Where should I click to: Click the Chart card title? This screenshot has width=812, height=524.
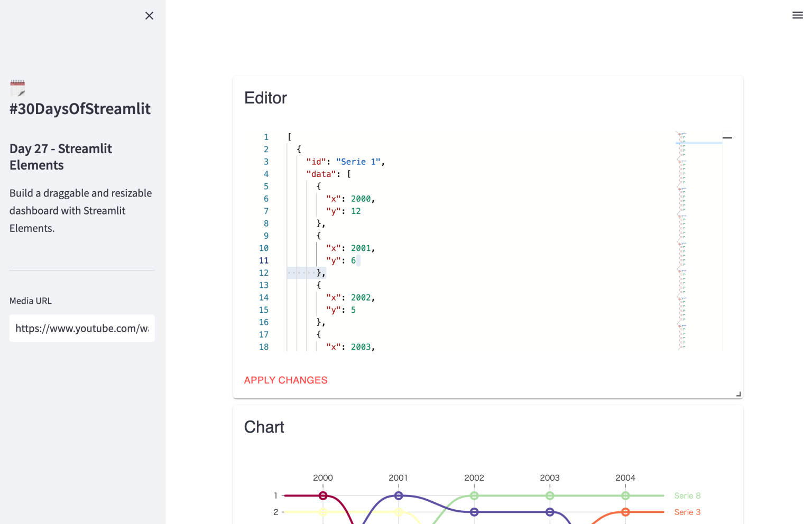click(264, 427)
